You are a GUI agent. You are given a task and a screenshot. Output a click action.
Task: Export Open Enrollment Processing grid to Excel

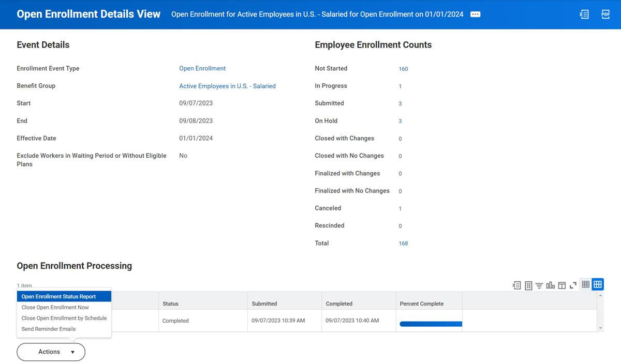(516, 285)
